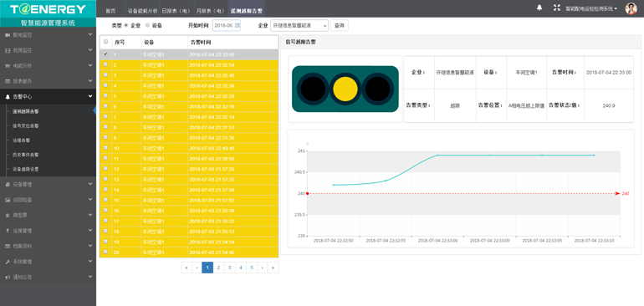Click the star icon beside 典型票

(x=8, y=215)
